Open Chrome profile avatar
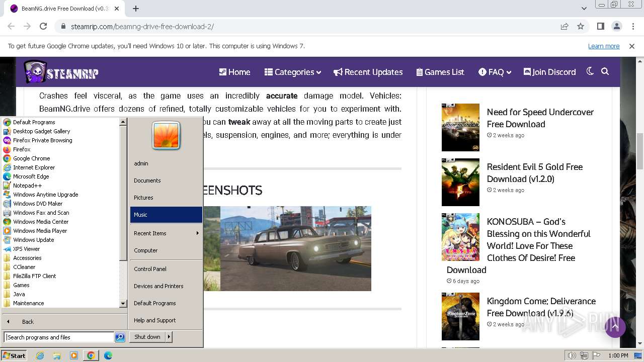644x362 pixels. click(x=616, y=26)
